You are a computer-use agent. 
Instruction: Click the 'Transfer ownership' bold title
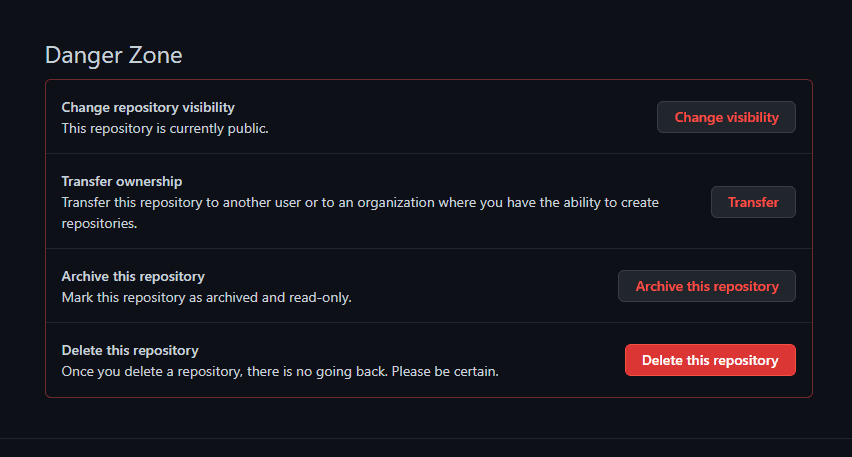(x=122, y=181)
